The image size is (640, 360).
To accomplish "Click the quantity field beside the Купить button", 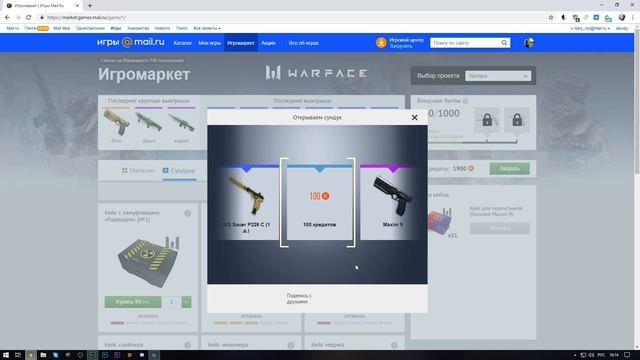I will tap(171, 302).
